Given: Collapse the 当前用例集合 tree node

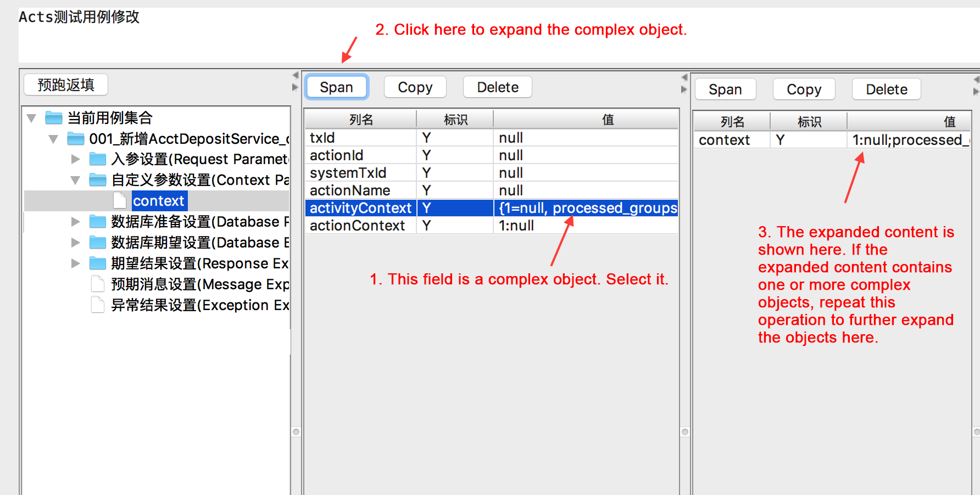Looking at the screenshot, I should (x=31, y=117).
